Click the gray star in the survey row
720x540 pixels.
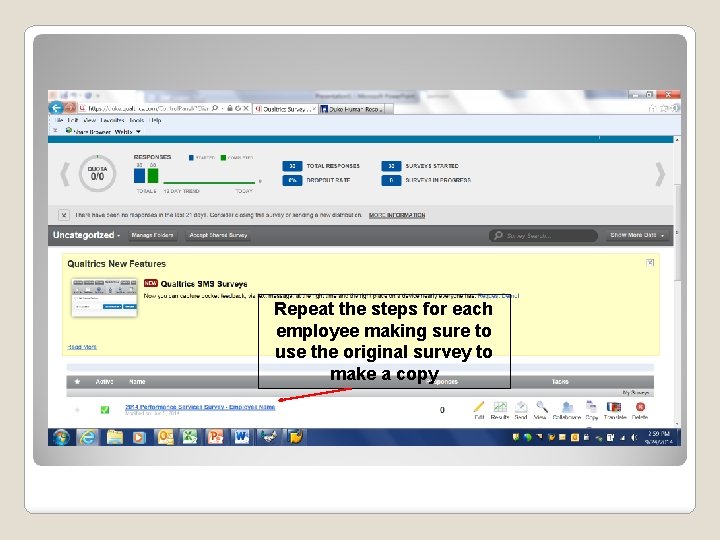(x=77, y=410)
